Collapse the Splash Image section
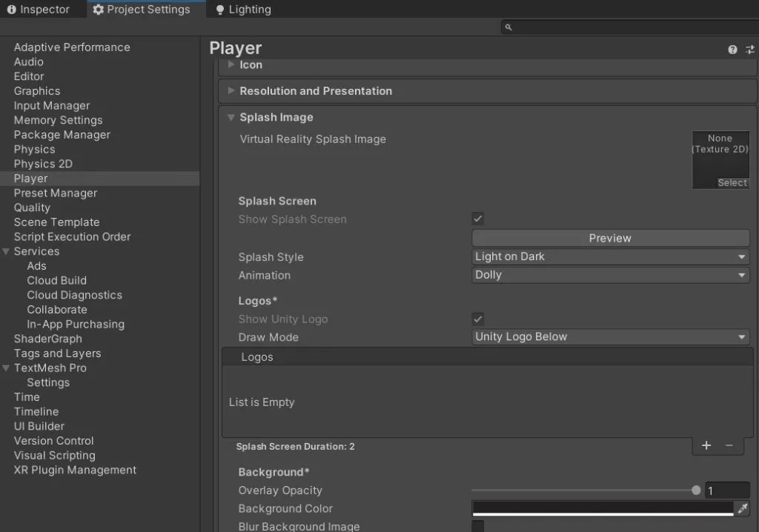Screen dimensions: 759x532 (231, 117)
